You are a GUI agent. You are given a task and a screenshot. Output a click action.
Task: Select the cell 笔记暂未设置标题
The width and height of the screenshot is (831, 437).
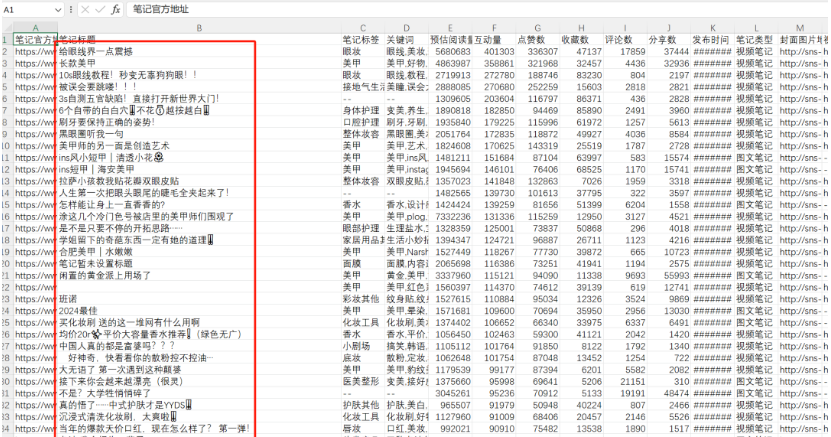pyautogui.click(x=199, y=263)
